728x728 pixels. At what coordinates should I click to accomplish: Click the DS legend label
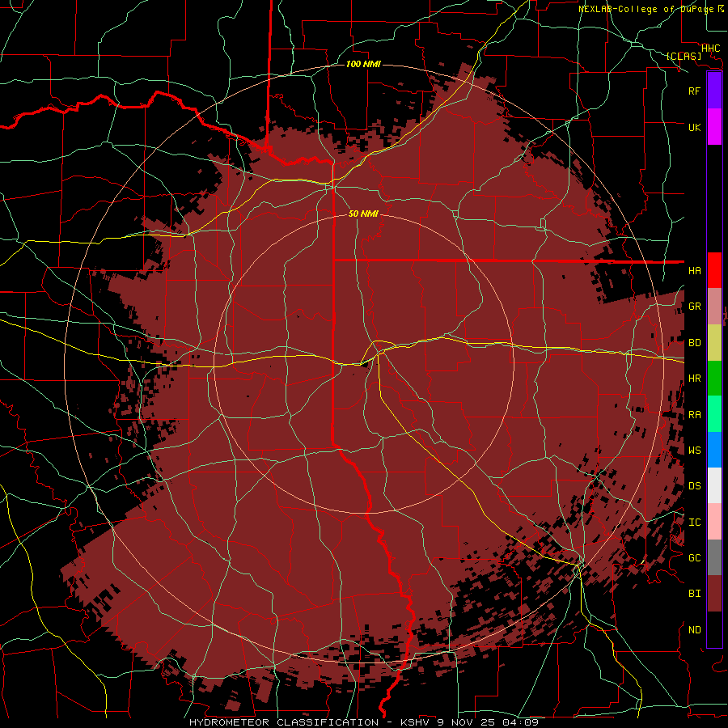[695, 486]
